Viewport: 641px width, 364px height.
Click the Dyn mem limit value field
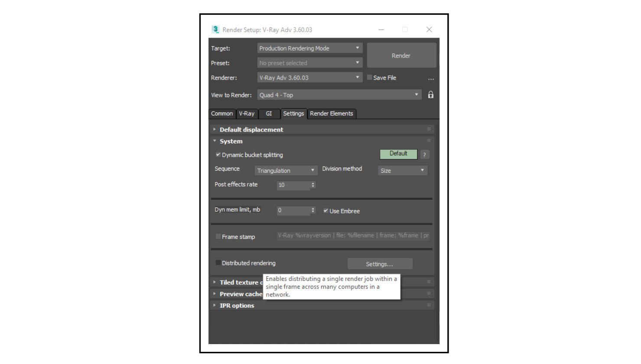pos(293,210)
